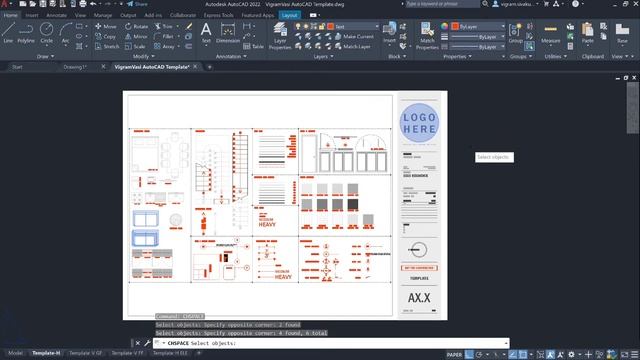
Task: Select the Arc tool
Action: pyautogui.click(x=65, y=33)
